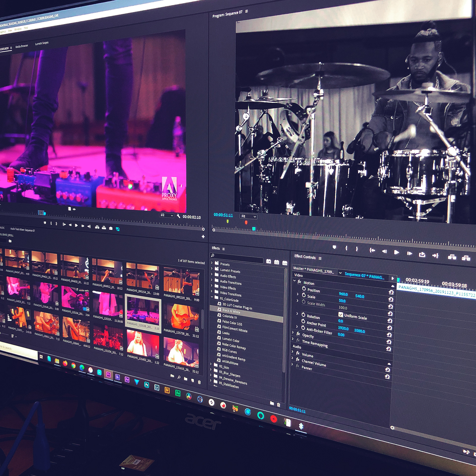476x476 pixels.
Task: Click Go to In point in Program monitor
Action: tap(372, 250)
